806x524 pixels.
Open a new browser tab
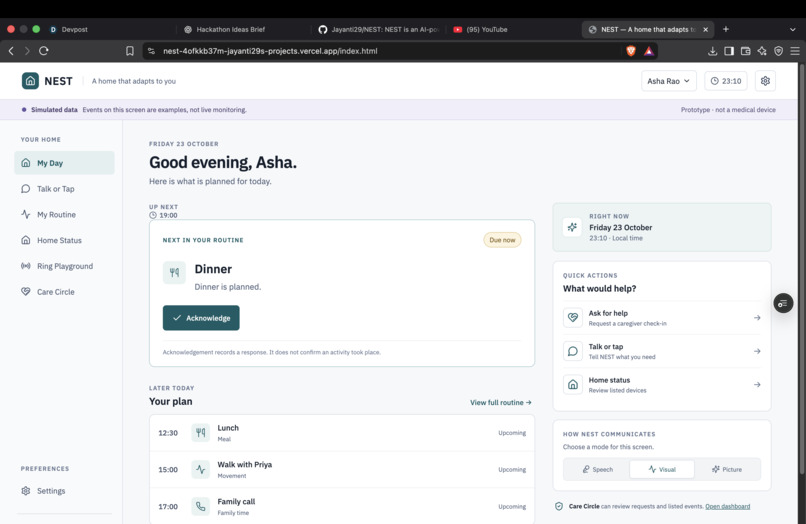point(726,29)
